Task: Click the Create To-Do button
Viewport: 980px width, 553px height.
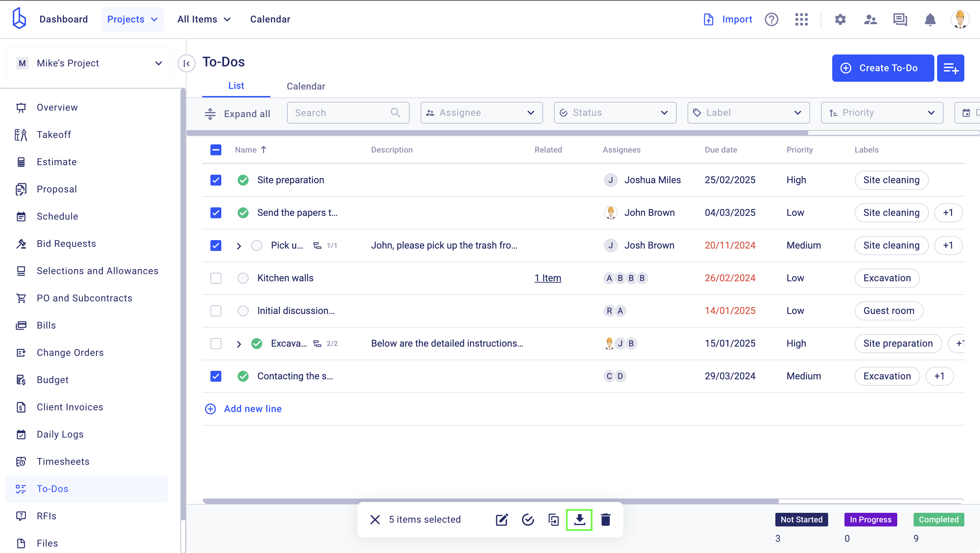Action: point(883,68)
